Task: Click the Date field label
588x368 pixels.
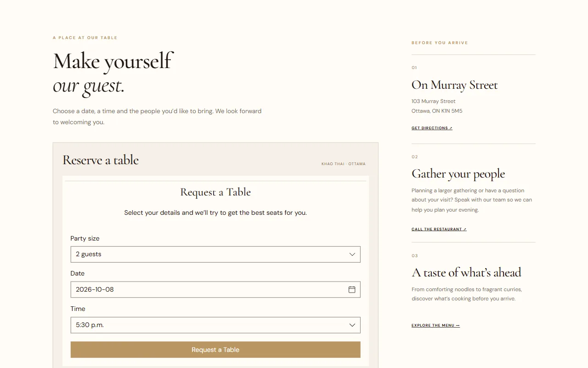Action: point(77,273)
